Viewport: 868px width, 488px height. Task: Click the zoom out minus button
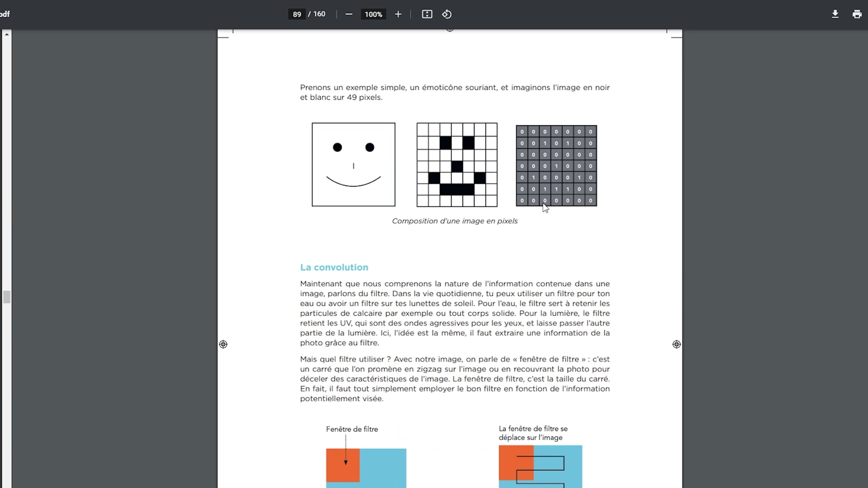tap(349, 14)
